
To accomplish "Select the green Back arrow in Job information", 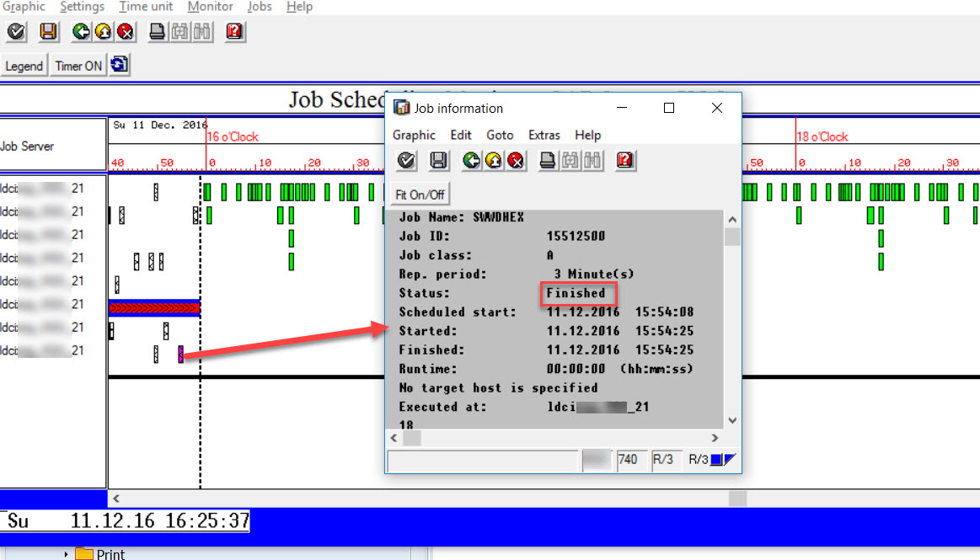I will (470, 160).
